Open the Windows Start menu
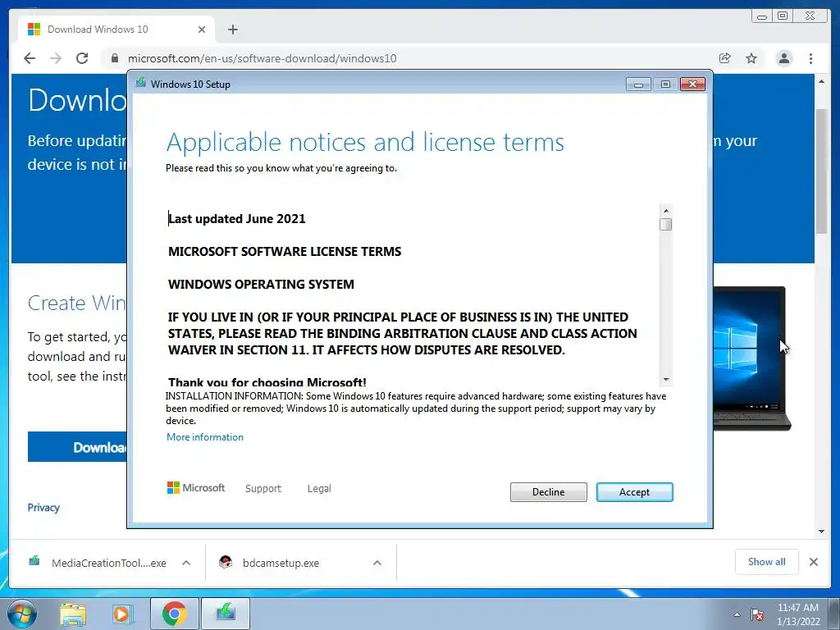This screenshot has height=630, width=840. 21,614
